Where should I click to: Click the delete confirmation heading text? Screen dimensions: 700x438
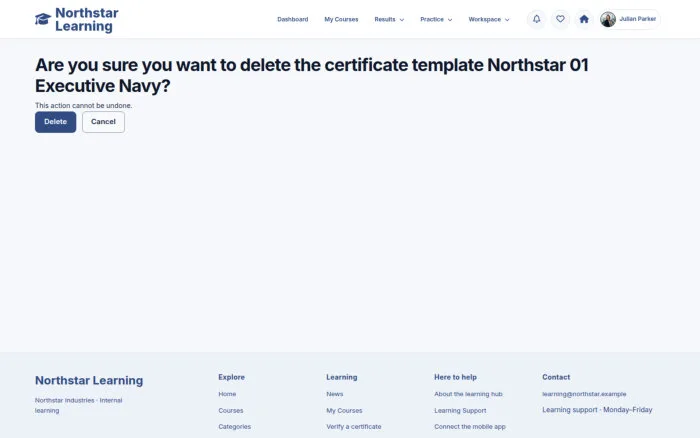click(312, 75)
